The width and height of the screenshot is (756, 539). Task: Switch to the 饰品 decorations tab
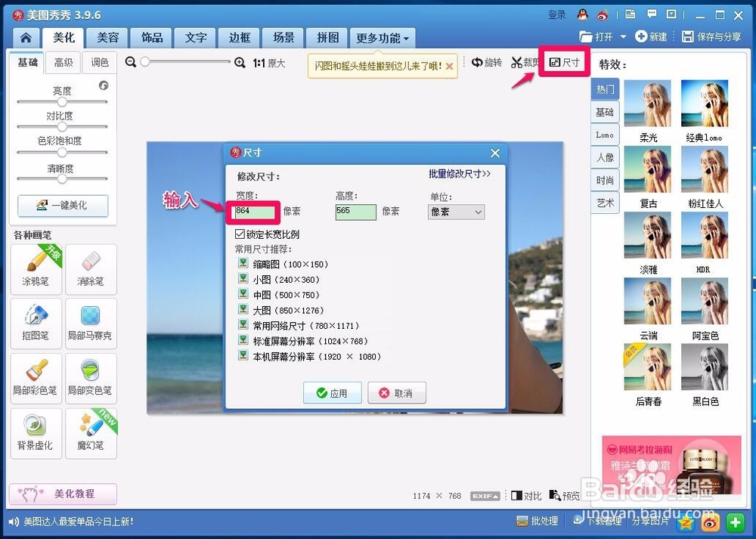(151, 36)
